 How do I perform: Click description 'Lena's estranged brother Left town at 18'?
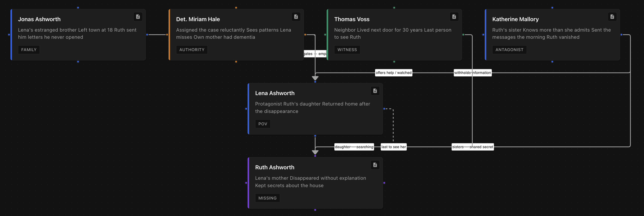65,30
